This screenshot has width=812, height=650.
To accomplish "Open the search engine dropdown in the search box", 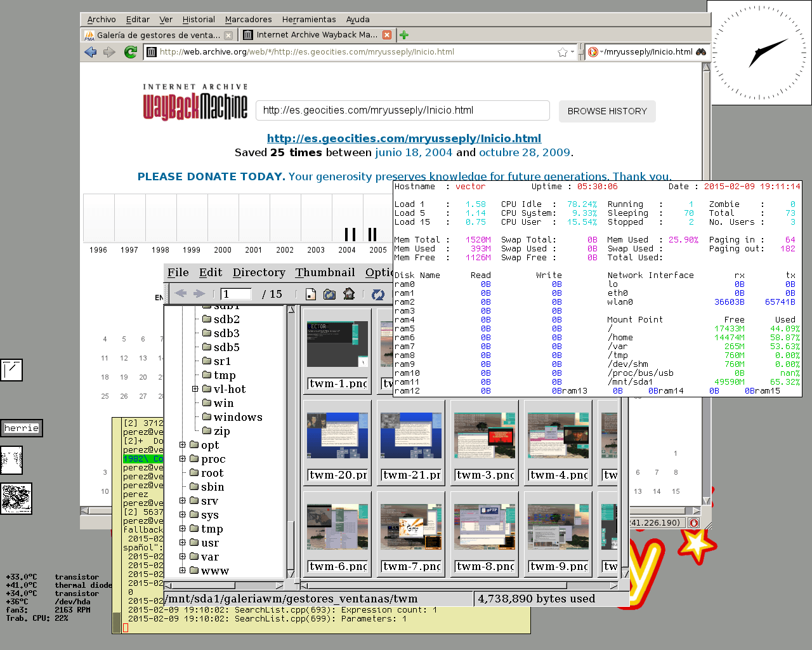I will pos(594,52).
